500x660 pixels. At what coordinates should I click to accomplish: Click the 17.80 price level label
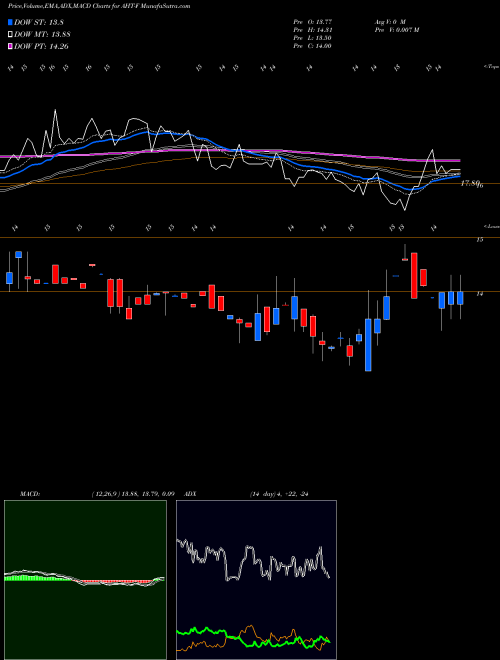click(471, 184)
